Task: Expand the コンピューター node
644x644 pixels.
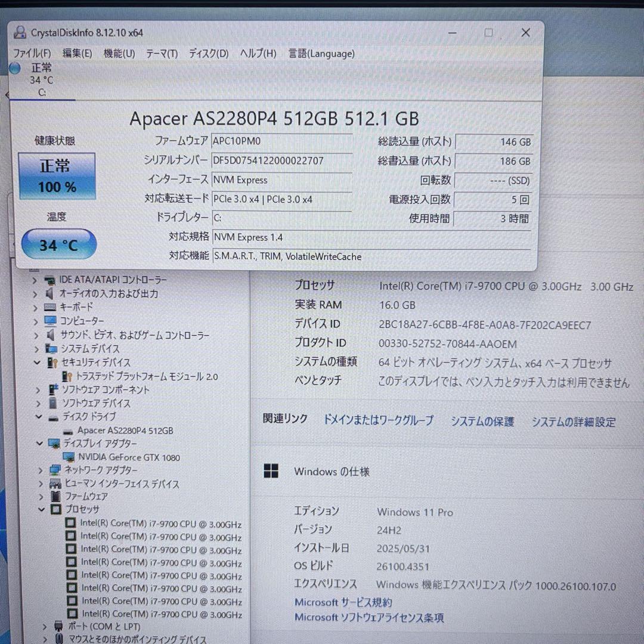Action: 36,321
